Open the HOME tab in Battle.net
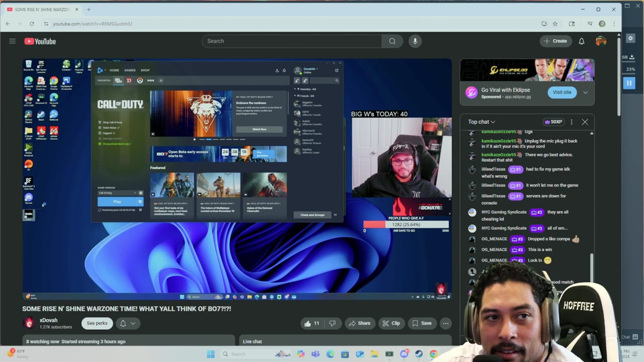 [x=114, y=70]
